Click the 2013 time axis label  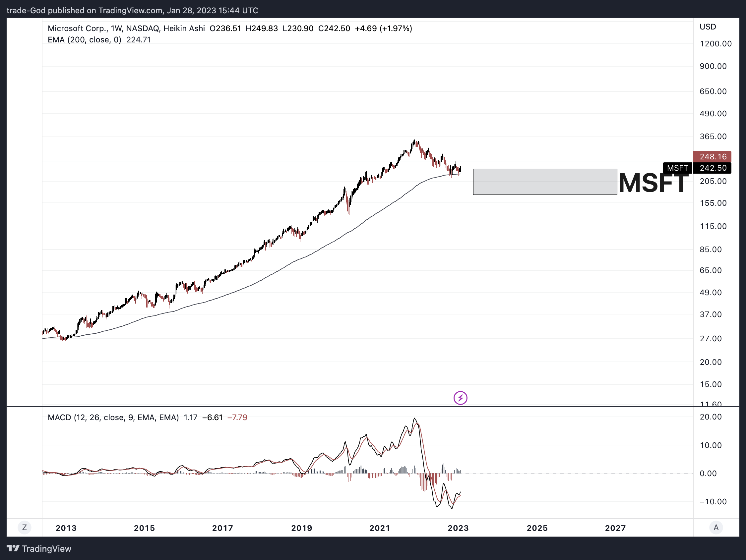(x=66, y=528)
